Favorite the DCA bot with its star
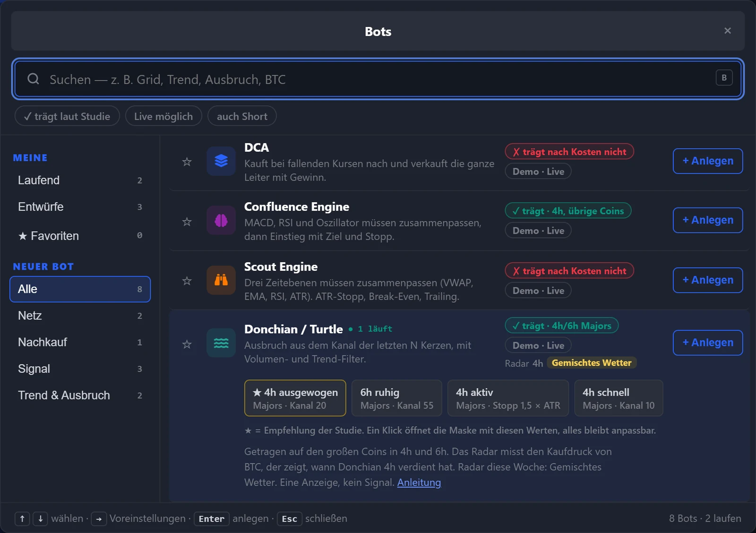756x533 pixels. (187, 162)
